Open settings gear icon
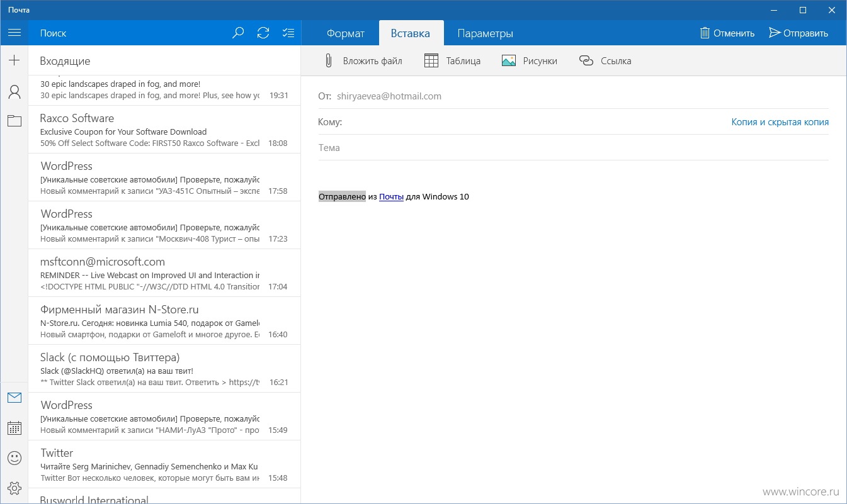The height and width of the screenshot is (504, 847). [14, 488]
